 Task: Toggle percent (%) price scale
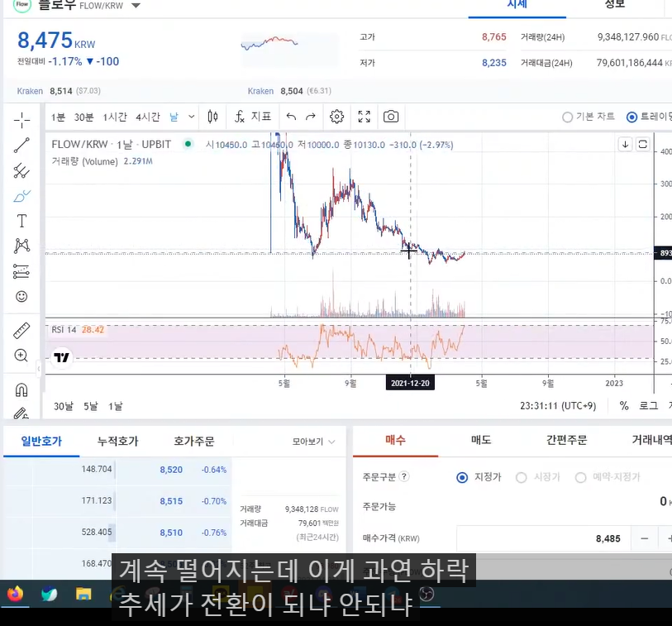point(624,405)
